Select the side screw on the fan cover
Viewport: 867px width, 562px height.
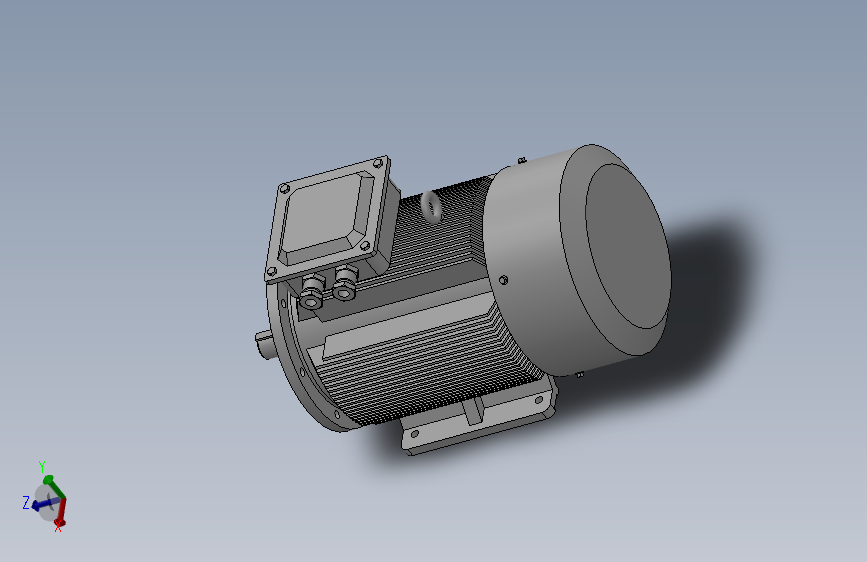[x=503, y=280]
